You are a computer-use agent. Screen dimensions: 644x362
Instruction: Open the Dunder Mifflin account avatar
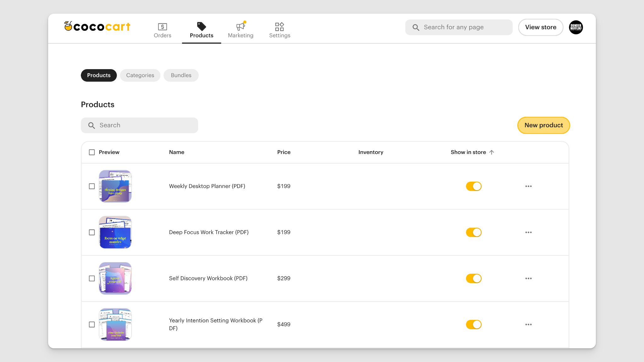[x=575, y=27]
